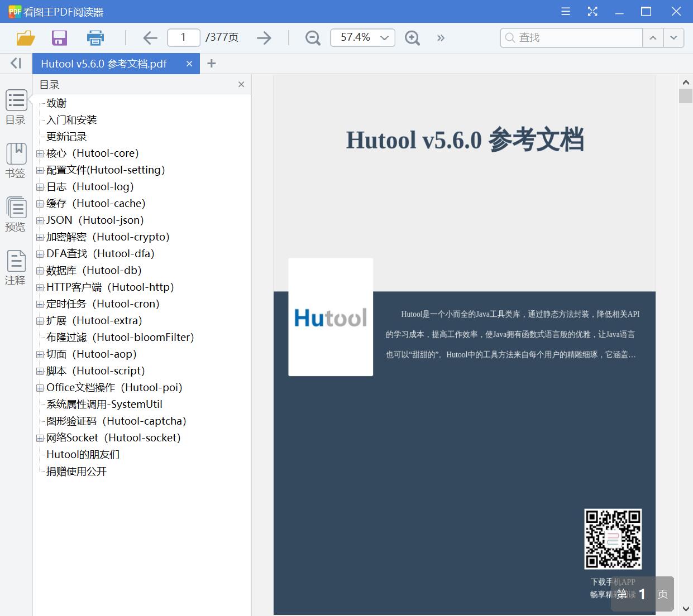Viewport: 693px width, 616px height.
Task: Expand the 核心 (Hutool-core) node
Action: point(40,153)
